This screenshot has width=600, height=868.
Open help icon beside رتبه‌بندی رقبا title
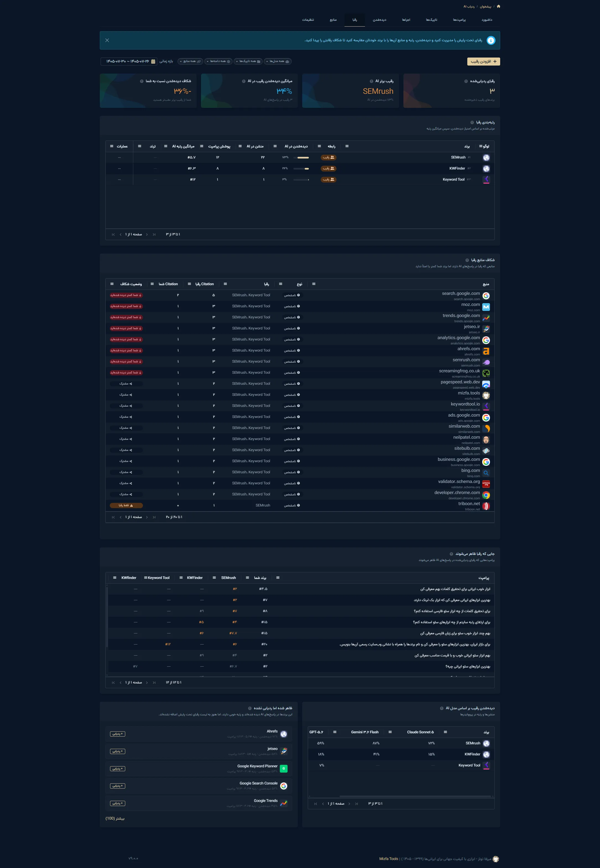pos(472,123)
